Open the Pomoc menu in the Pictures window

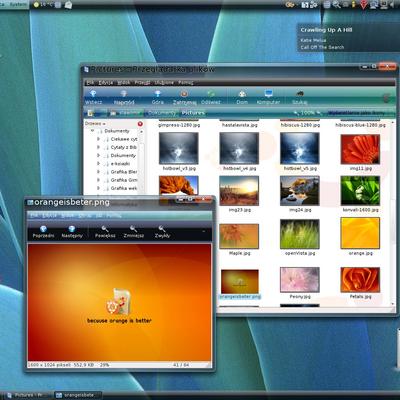point(186,82)
